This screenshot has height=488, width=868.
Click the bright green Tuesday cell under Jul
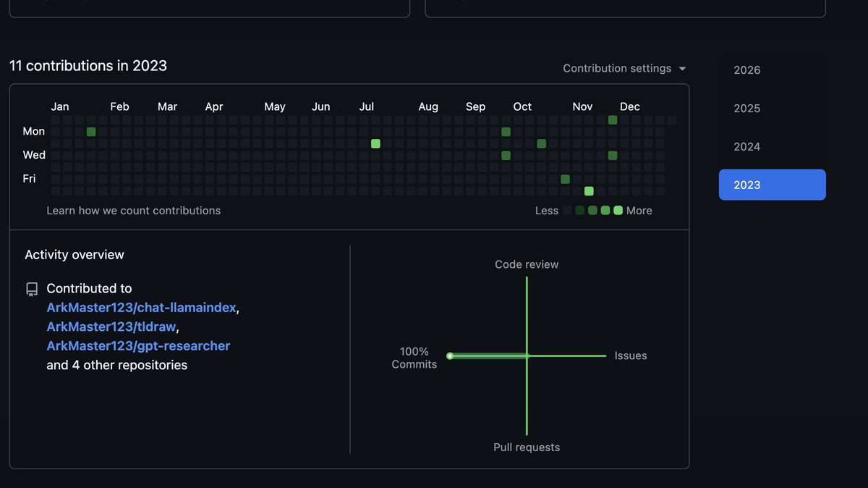[x=375, y=143]
